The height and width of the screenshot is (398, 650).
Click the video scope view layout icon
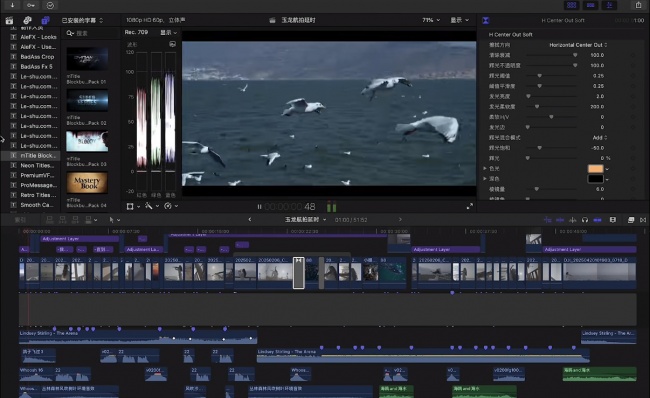[172, 44]
